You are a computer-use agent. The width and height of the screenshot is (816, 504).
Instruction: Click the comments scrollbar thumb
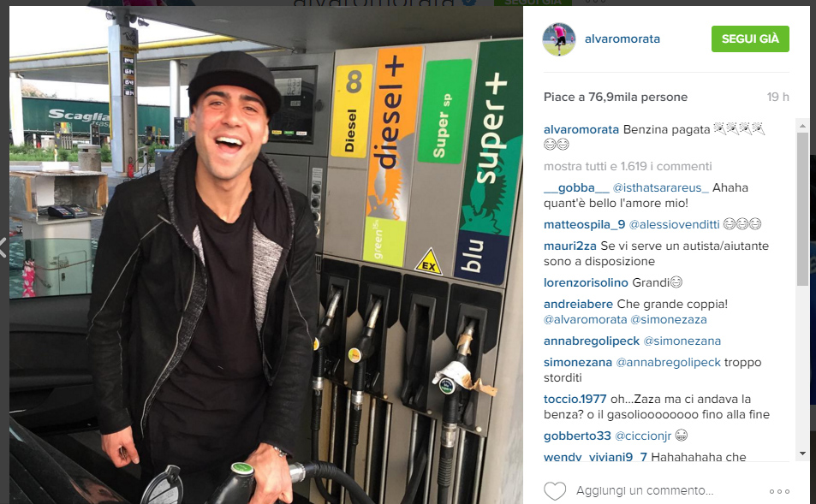[x=802, y=208]
